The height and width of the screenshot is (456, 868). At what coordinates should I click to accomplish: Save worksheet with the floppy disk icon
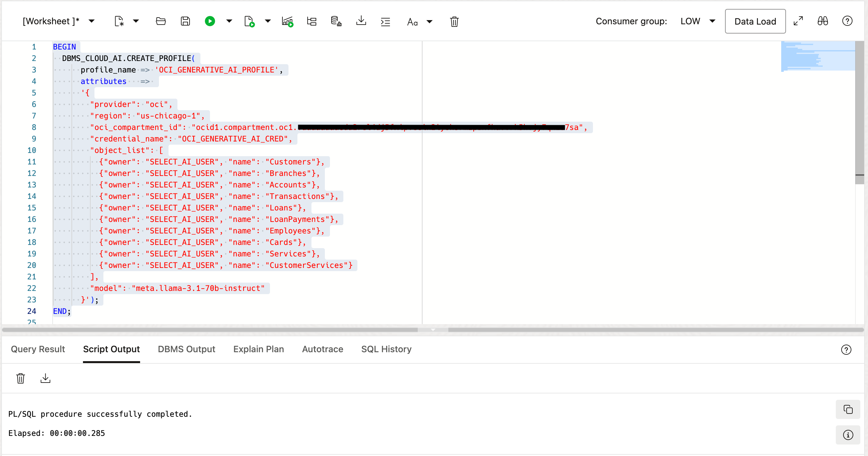point(185,21)
